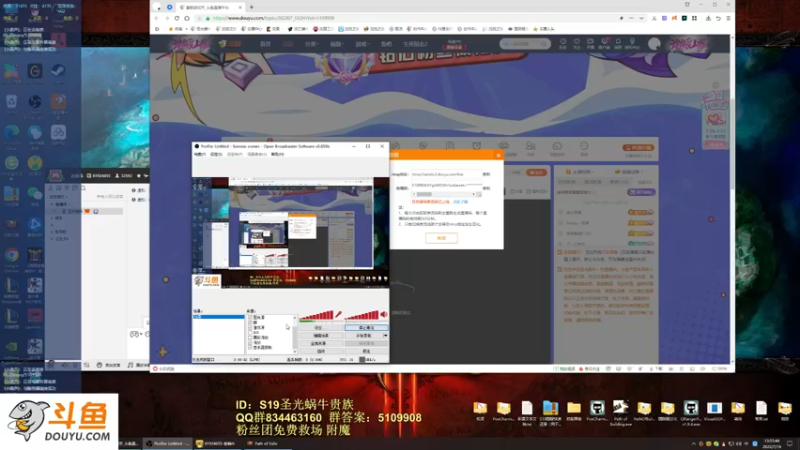Click the browser address bar URL
The height and width of the screenshot is (450, 800).
273,18
